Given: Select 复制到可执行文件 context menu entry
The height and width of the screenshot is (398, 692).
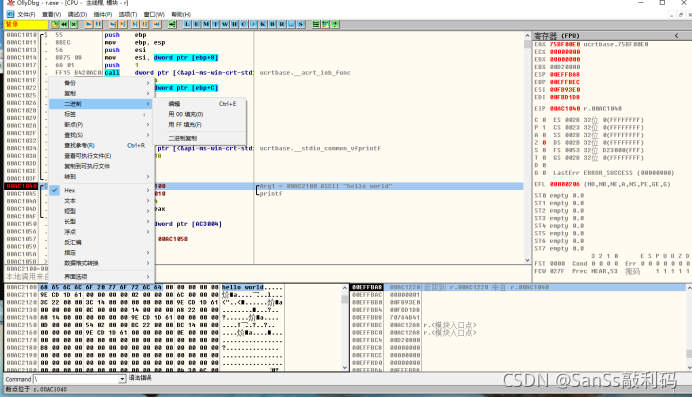Looking at the screenshot, I should pyautogui.click(x=101, y=166).
